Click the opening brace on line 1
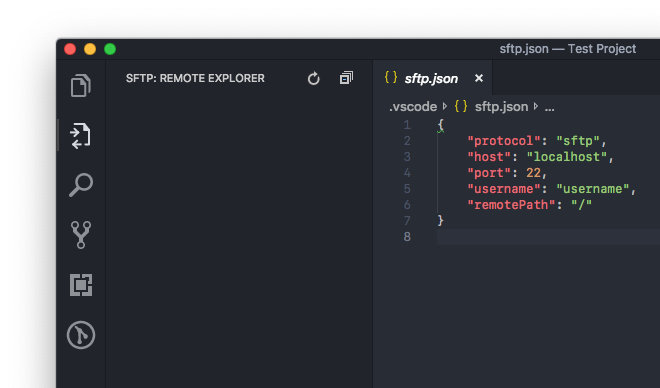 tap(441, 125)
